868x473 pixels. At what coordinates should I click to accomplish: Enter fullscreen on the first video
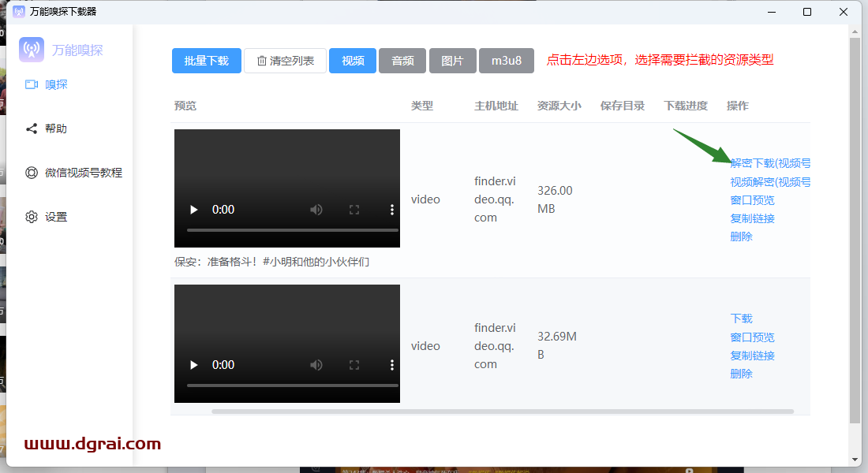pyautogui.click(x=354, y=210)
